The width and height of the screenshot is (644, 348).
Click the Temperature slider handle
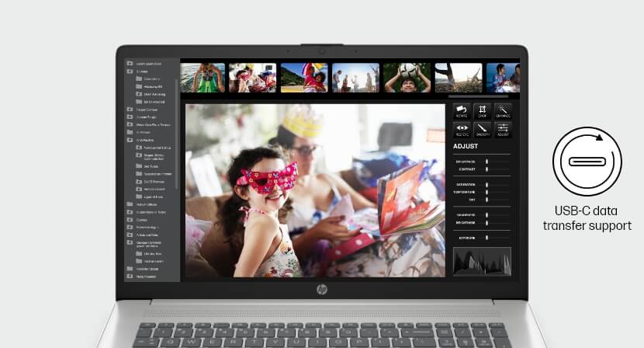487,191
